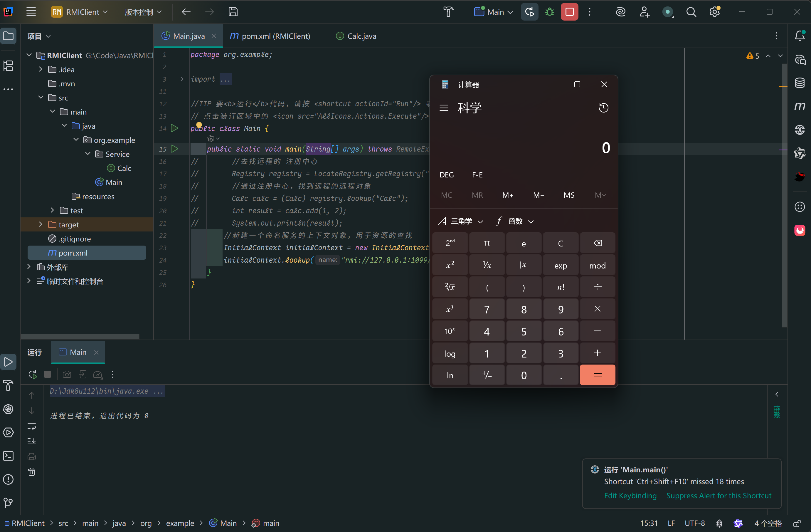Viewport: 811px width, 532px height.
Task: Clear console output with trash icon
Action: (32, 472)
